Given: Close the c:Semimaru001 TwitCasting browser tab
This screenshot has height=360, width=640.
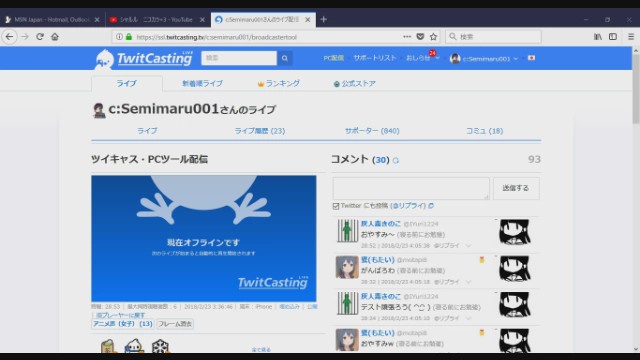Looking at the screenshot, I should pyautogui.click(x=308, y=19).
